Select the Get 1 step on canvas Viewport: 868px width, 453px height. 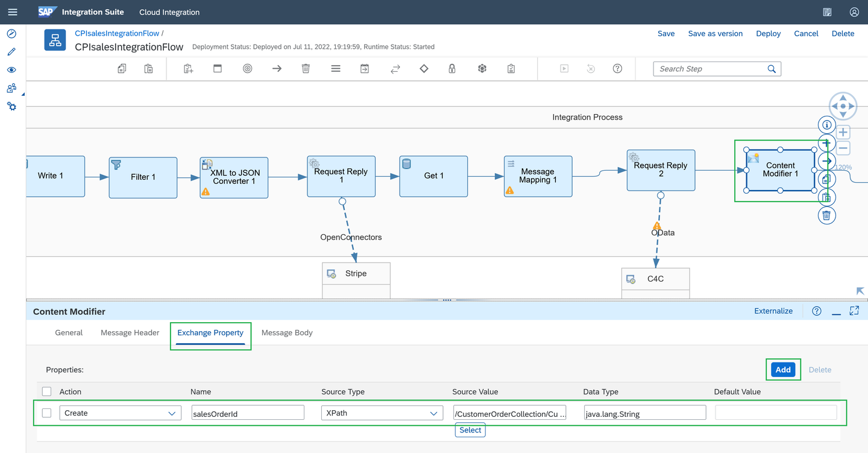pos(433,176)
